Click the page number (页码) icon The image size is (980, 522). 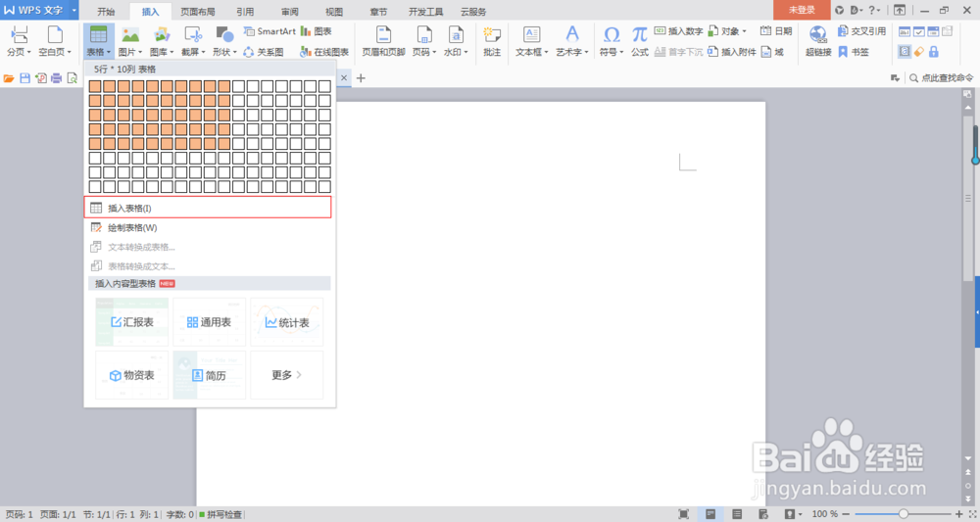pyautogui.click(x=424, y=34)
